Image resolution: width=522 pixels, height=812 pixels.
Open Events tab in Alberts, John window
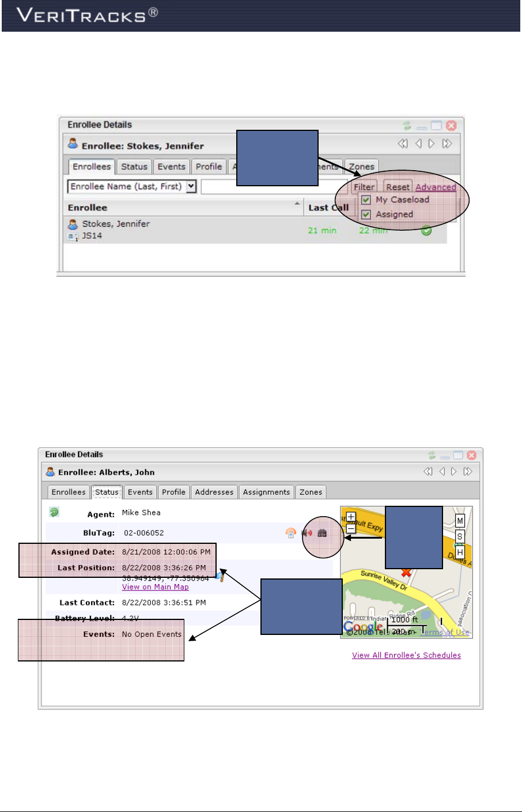[x=140, y=492]
